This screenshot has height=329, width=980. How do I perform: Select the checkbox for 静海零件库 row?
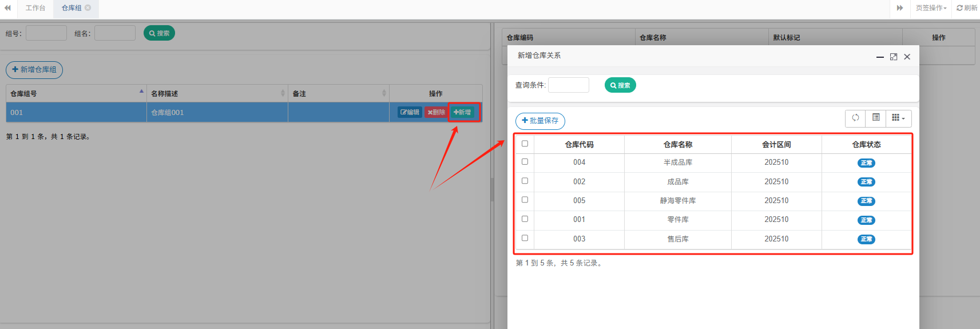coord(525,200)
